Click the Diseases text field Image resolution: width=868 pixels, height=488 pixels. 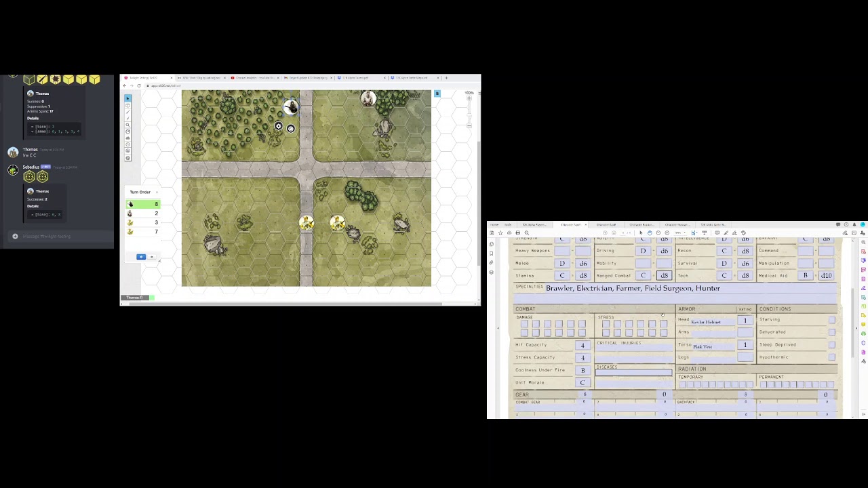point(634,372)
